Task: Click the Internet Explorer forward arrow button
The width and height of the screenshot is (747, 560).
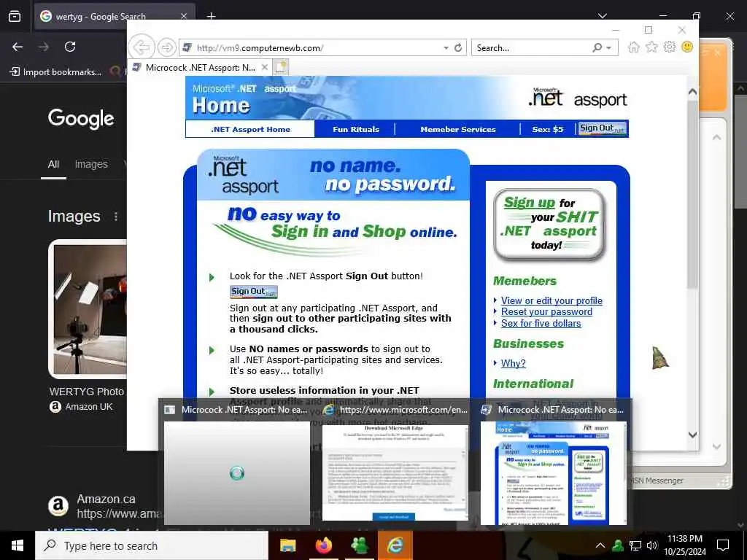Action: 166,47
